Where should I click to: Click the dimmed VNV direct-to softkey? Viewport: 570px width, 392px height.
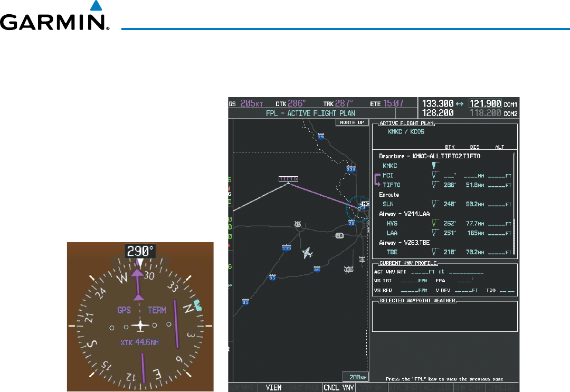pyautogui.click(x=372, y=388)
